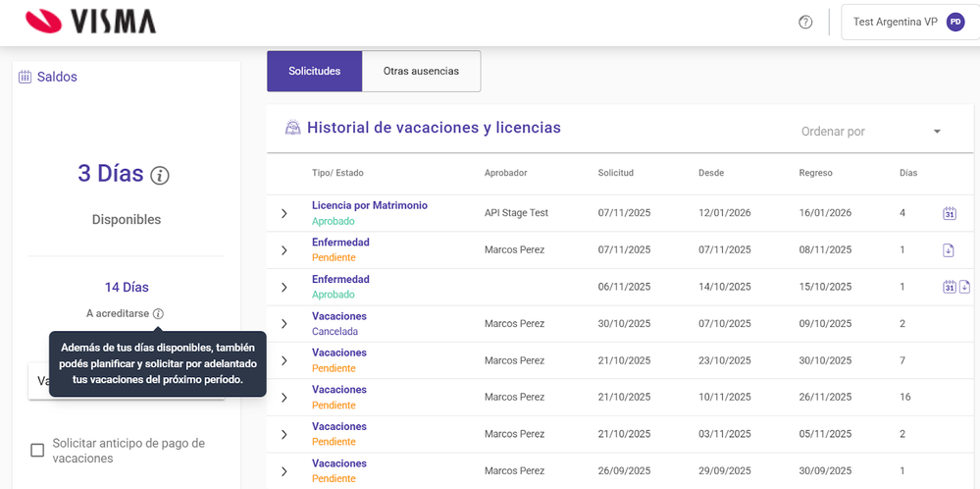980x489 pixels.
Task: Click the 3 Días available balance
Action: pyautogui.click(x=111, y=174)
